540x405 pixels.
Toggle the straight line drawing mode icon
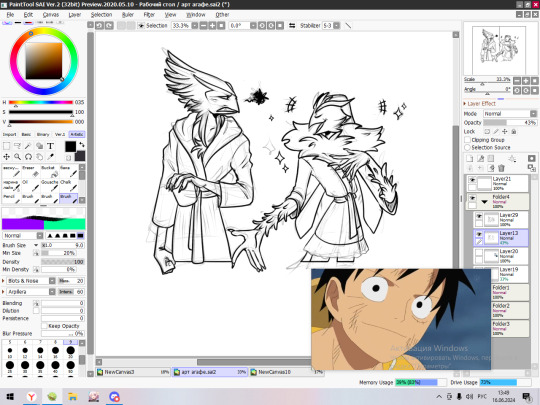coord(349,25)
